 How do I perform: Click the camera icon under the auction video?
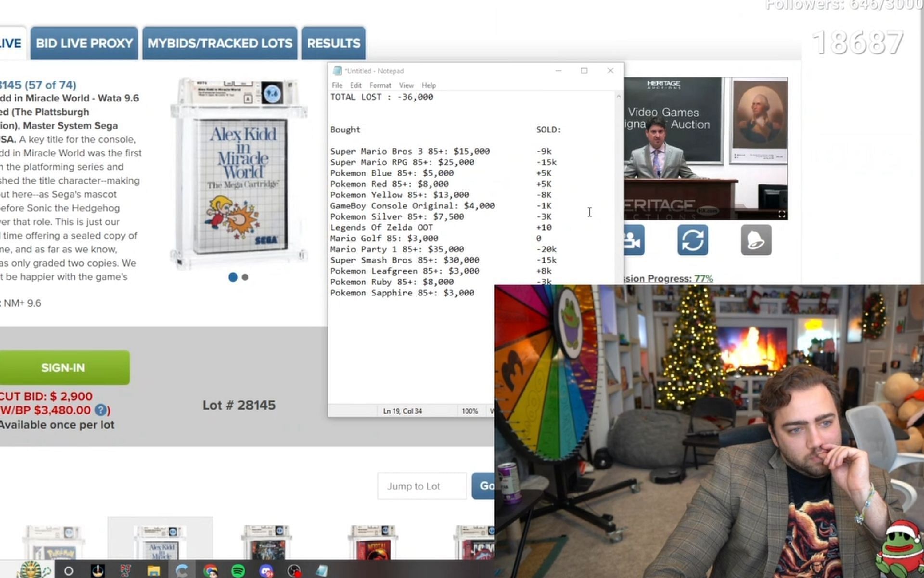(x=634, y=240)
